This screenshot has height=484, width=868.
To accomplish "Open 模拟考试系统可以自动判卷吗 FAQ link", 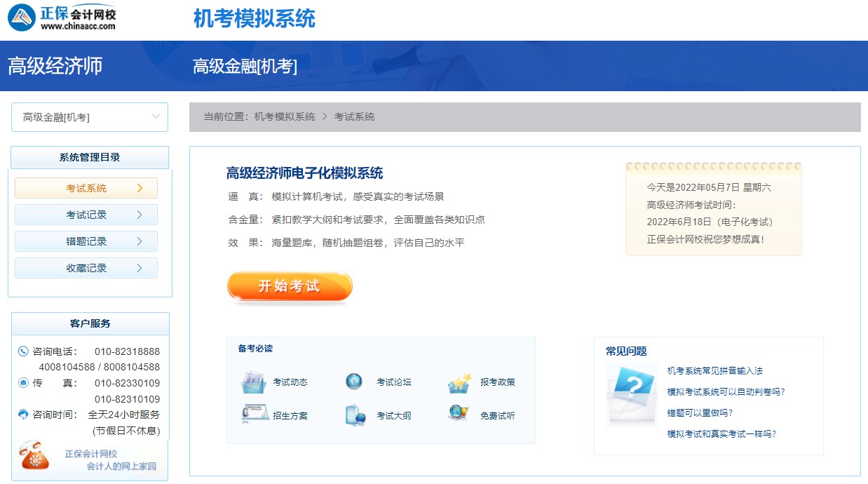I will [726, 392].
